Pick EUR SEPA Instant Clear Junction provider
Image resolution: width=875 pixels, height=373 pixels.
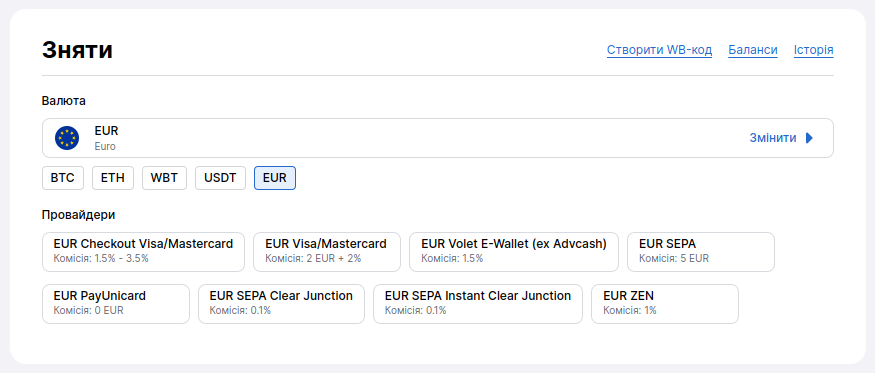pos(478,304)
